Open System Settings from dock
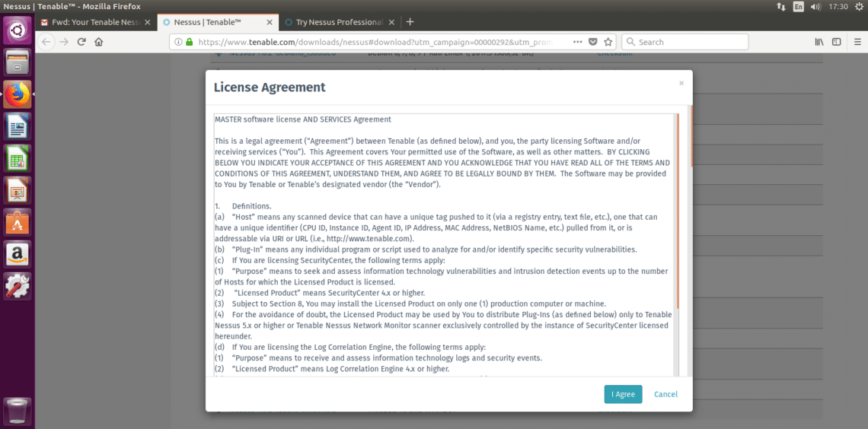This screenshot has height=429, width=868. [x=18, y=286]
